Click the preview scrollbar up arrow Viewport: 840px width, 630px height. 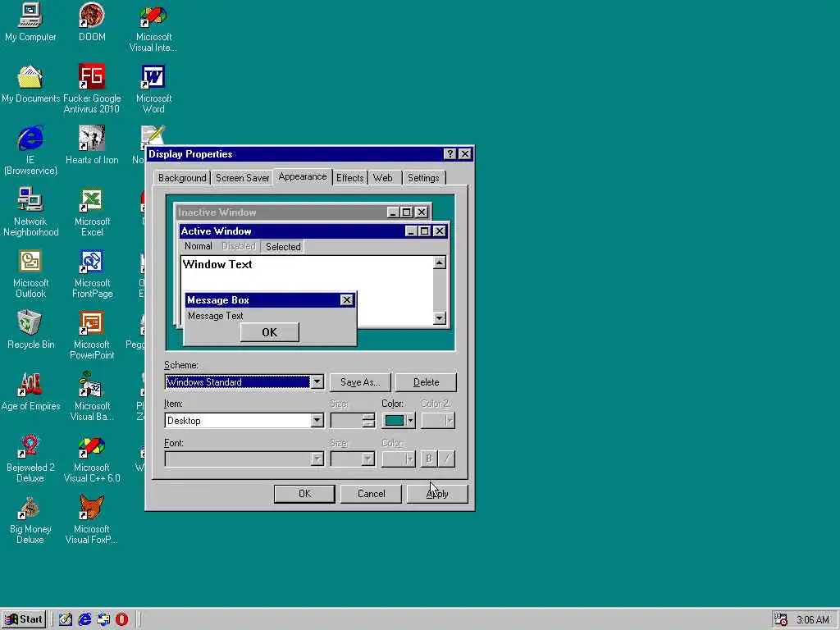[440, 262]
